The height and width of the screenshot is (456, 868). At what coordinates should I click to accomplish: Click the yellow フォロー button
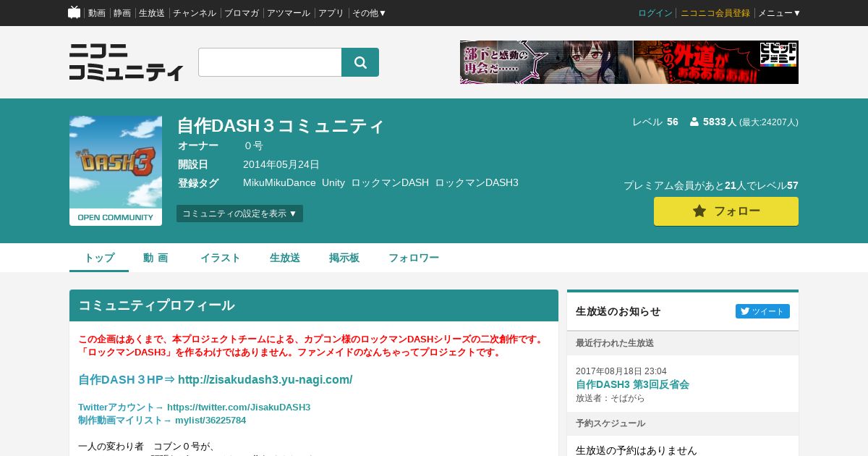coord(726,211)
